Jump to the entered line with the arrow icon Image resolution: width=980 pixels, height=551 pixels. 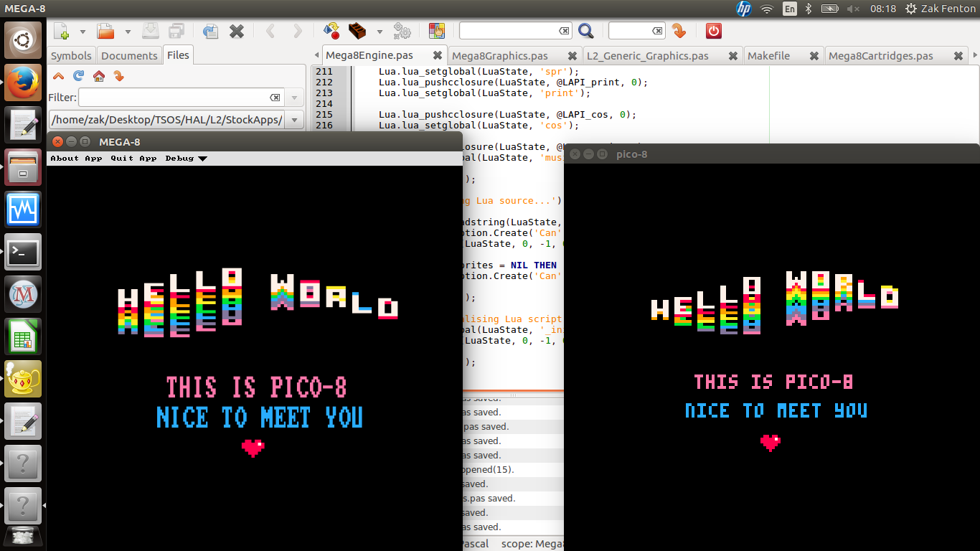[x=679, y=31]
